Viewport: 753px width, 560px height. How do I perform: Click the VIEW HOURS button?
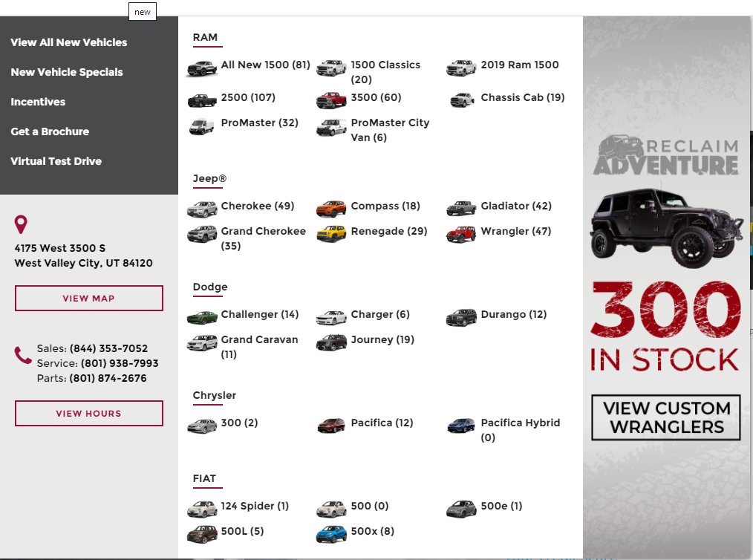pos(89,414)
